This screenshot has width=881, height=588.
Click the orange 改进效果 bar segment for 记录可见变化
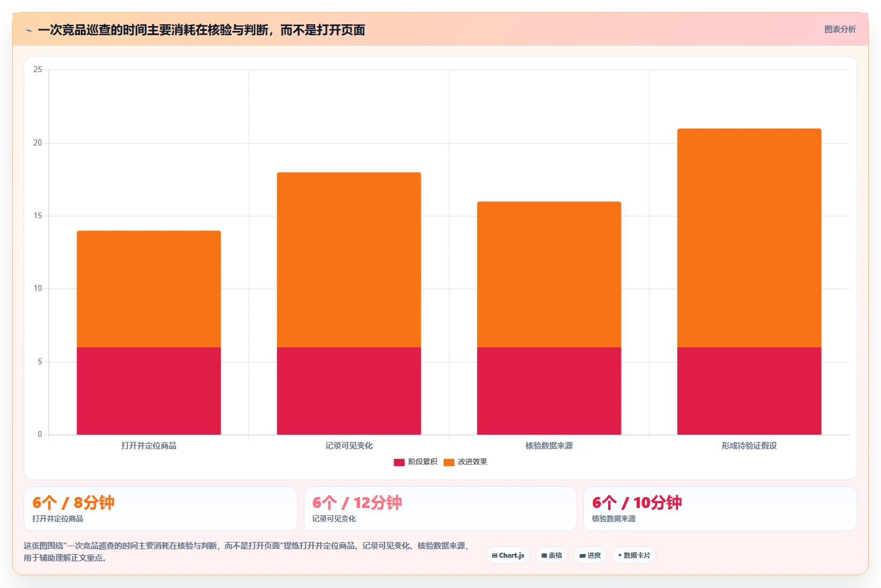[349, 260]
